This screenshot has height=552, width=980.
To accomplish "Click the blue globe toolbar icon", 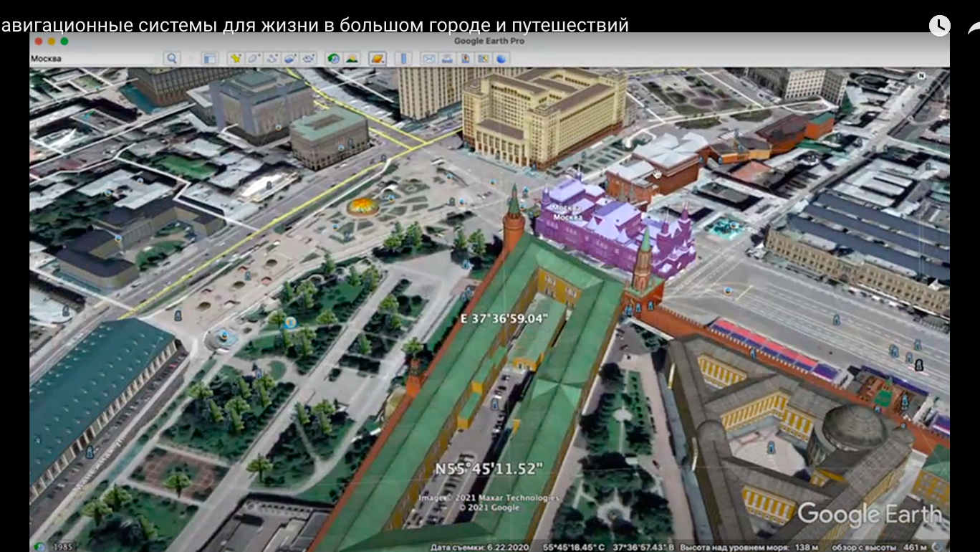I will (502, 59).
